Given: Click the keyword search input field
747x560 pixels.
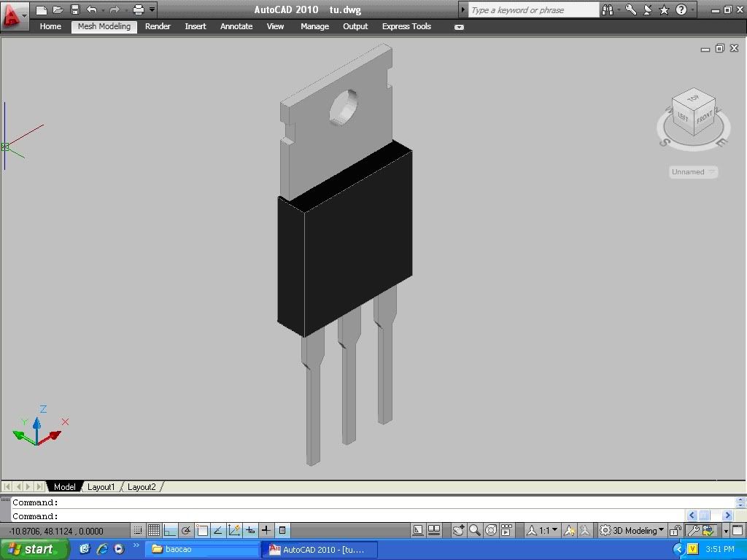Looking at the screenshot, I should 533,10.
